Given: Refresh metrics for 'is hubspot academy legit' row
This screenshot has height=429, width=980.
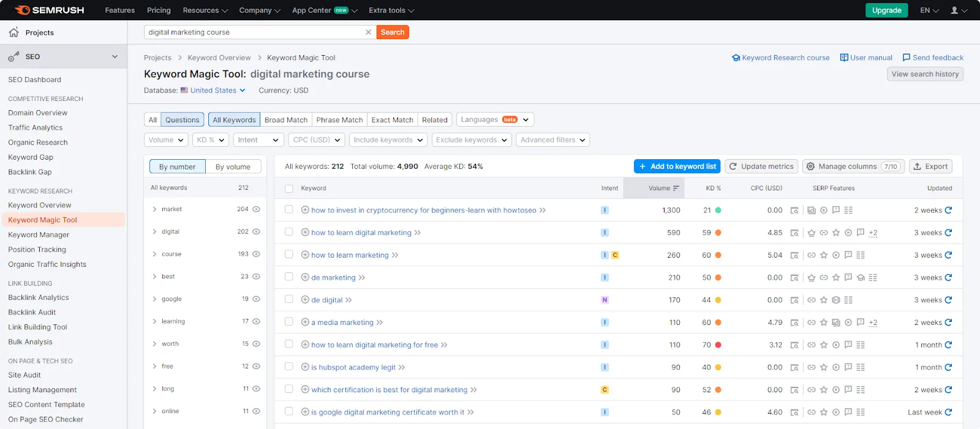Looking at the screenshot, I should [948, 367].
